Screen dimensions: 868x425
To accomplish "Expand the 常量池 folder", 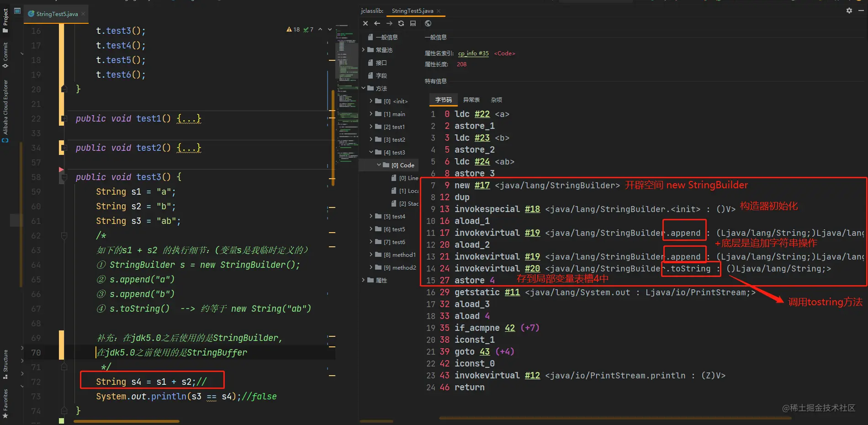I will coord(364,50).
